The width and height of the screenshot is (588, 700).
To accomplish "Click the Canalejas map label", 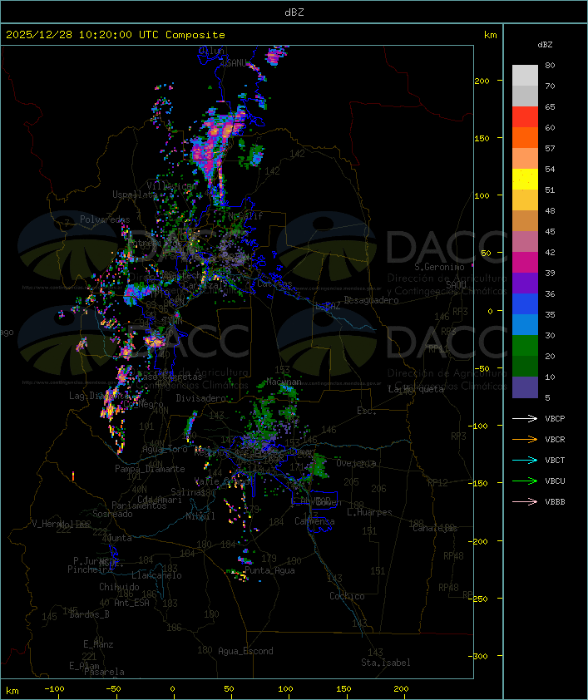I will pos(435,528).
